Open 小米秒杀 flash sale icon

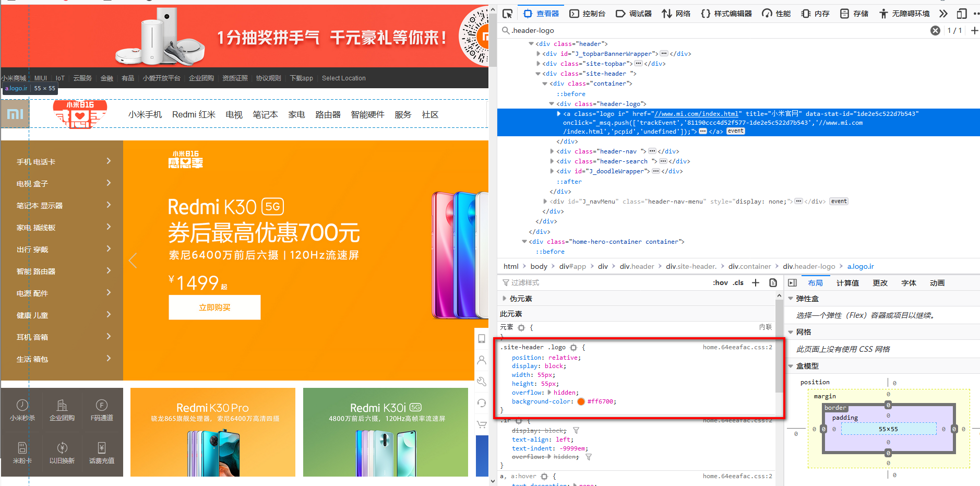tap(22, 410)
